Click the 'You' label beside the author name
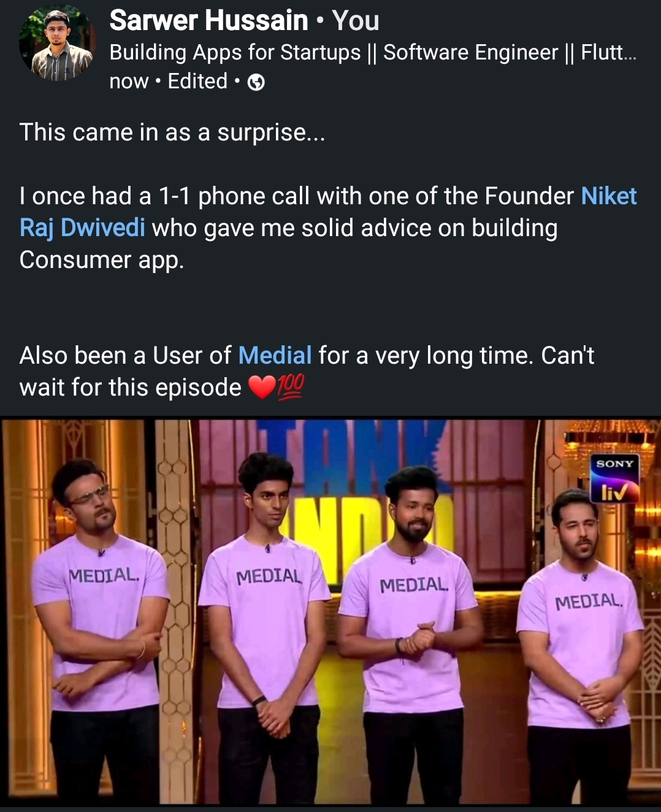Image resolution: width=661 pixels, height=812 pixels. click(x=355, y=21)
